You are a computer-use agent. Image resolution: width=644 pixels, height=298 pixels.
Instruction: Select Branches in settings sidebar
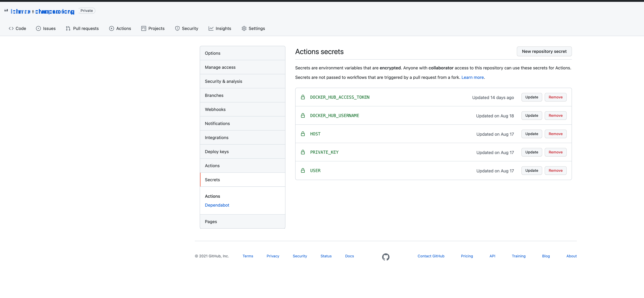click(x=214, y=95)
